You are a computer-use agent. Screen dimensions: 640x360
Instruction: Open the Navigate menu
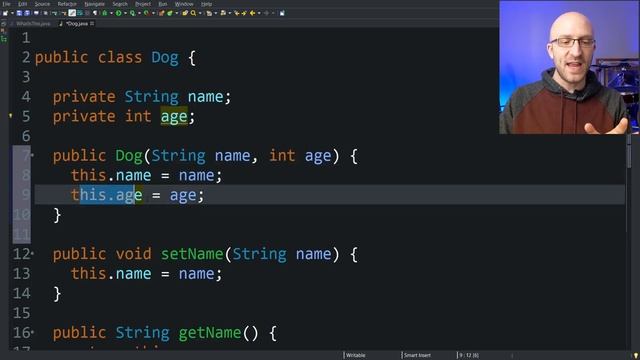[94, 4]
